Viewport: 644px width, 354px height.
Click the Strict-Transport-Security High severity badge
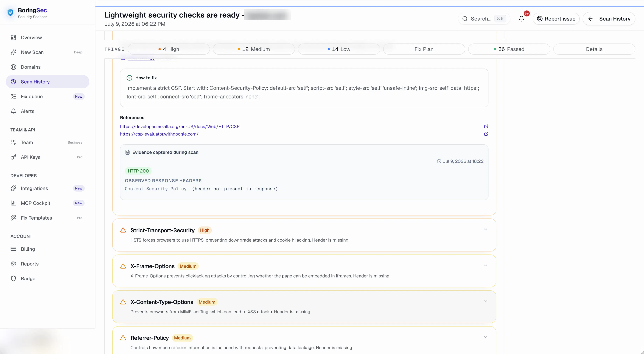(205, 230)
